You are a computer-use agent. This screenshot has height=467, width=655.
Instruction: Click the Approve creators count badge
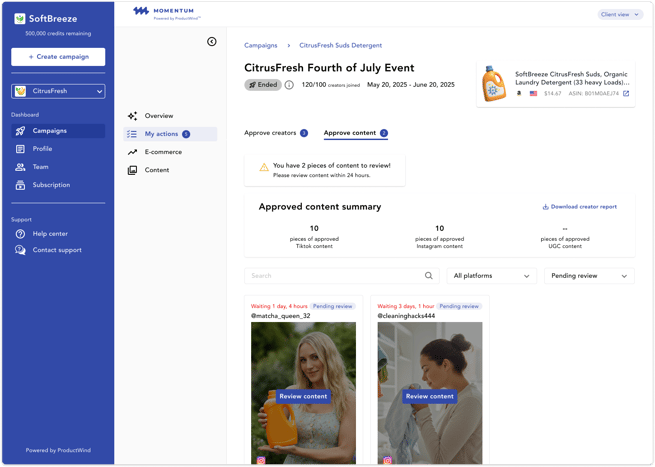pyautogui.click(x=304, y=133)
